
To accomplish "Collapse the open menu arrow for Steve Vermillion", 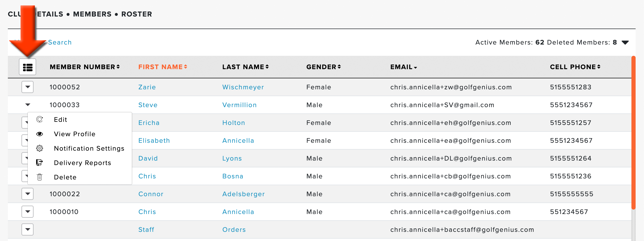I will 28,105.
